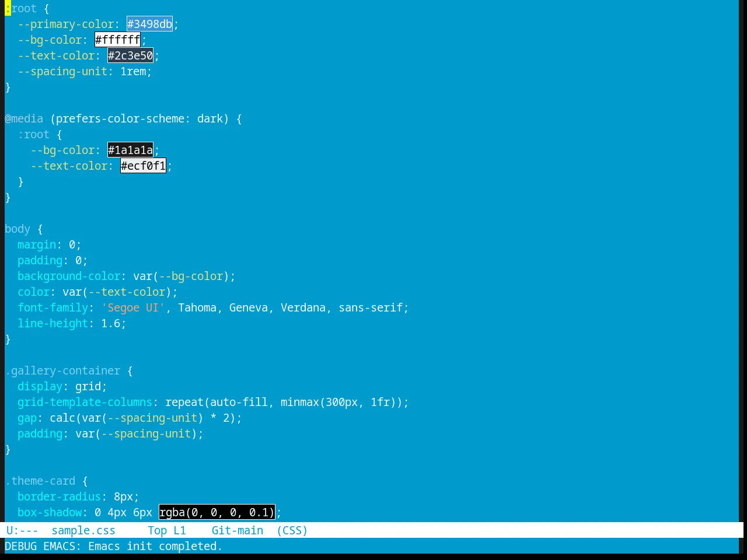The image size is (747, 560).
Task: Click the dark keyword in media query
Action: pyautogui.click(x=210, y=118)
